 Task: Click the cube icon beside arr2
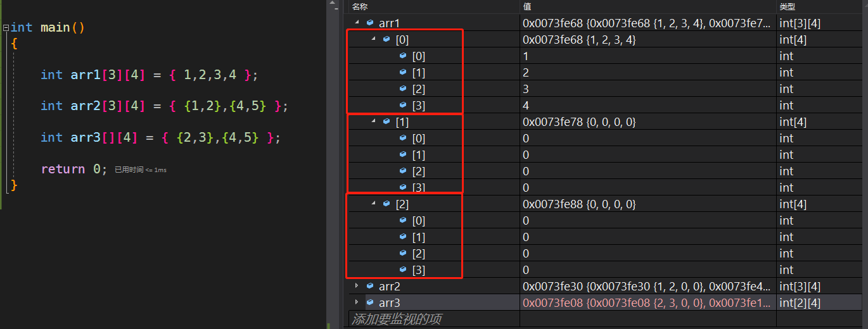click(370, 286)
